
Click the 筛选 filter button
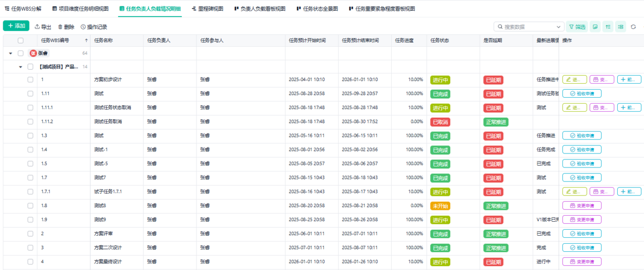click(x=577, y=26)
